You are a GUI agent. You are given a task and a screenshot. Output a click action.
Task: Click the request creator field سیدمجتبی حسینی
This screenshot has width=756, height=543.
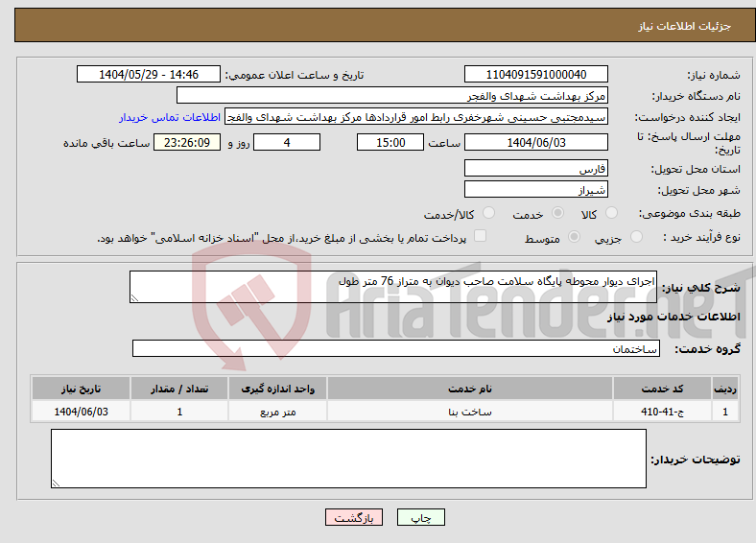416,117
